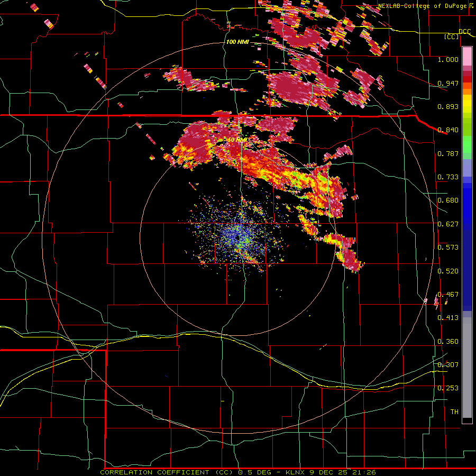Click the CORRELATION COEFFICIENT (CC) footer text
The width and height of the screenshot is (476, 476).
[167, 472]
